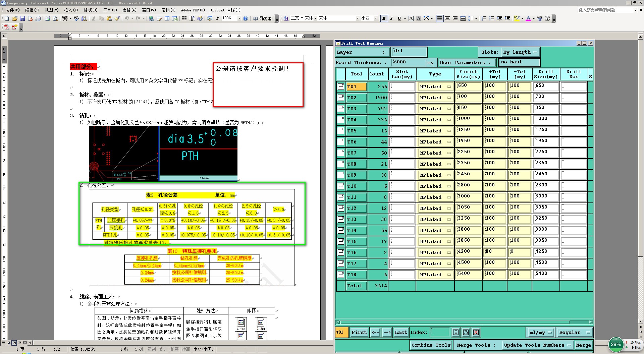Paste clipboard contents in Word

(109, 18)
